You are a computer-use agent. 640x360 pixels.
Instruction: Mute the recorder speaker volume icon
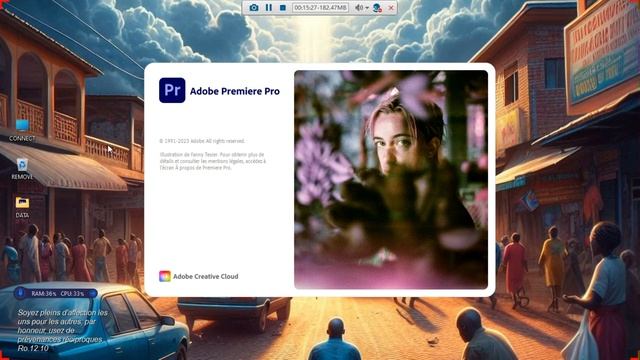click(358, 7)
